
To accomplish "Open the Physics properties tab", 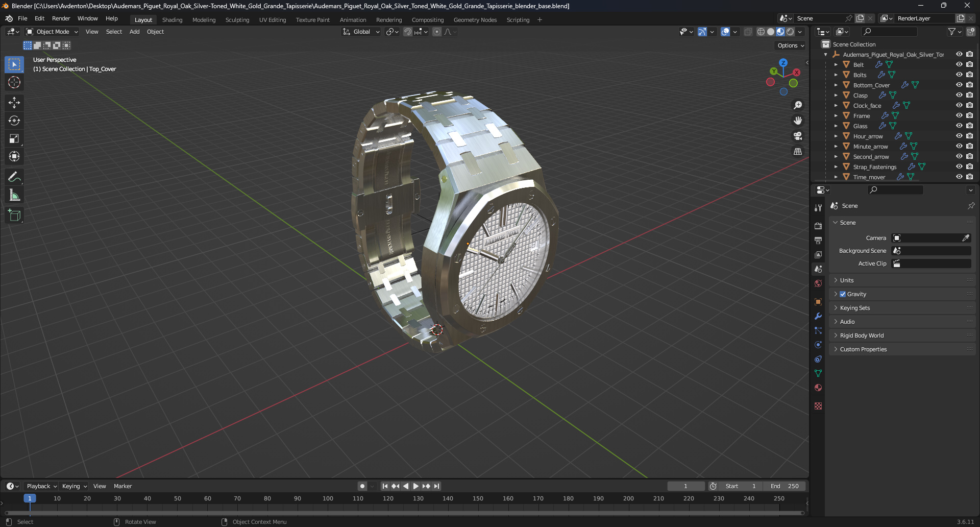I will [x=818, y=345].
